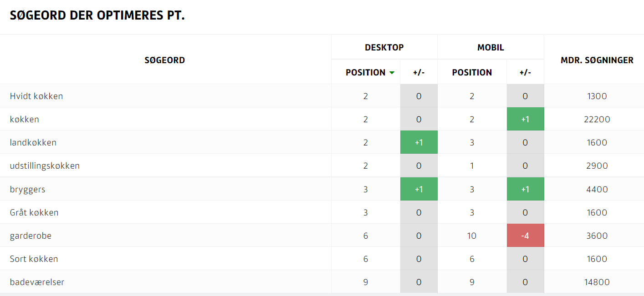
Task: Open the Gråt køkken keyword
Action: coord(34,212)
